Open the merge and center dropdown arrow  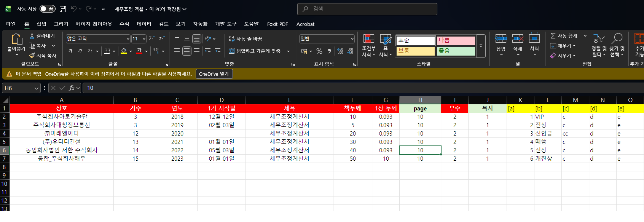pyautogui.click(x=288, y=51)
